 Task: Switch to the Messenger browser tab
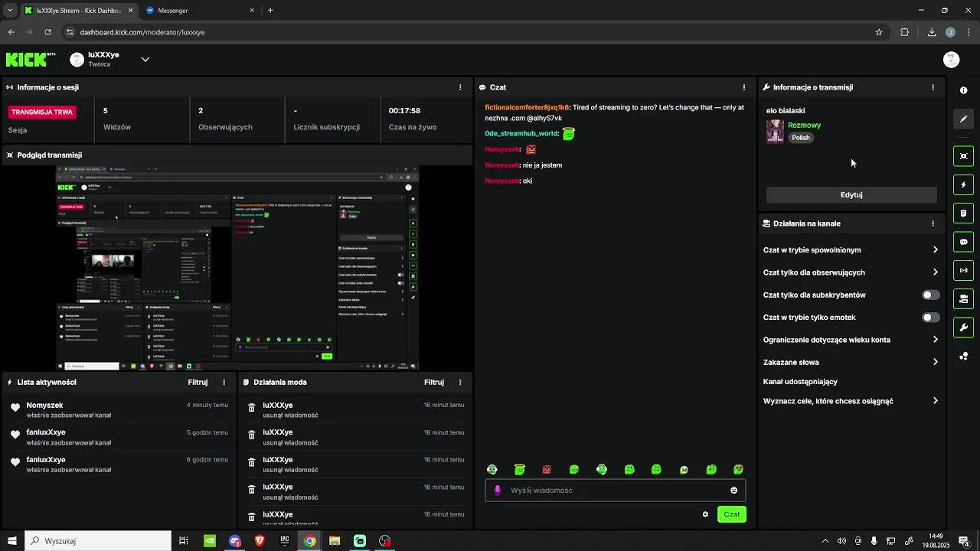201,11
